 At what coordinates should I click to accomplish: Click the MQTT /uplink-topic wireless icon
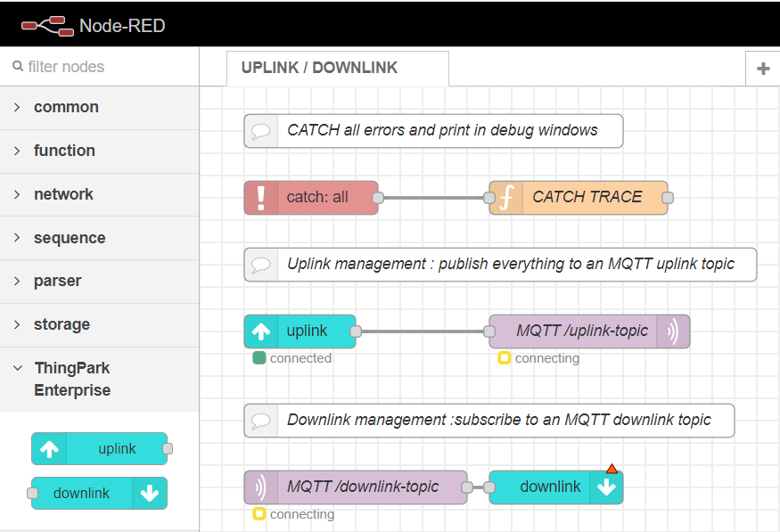673,331
